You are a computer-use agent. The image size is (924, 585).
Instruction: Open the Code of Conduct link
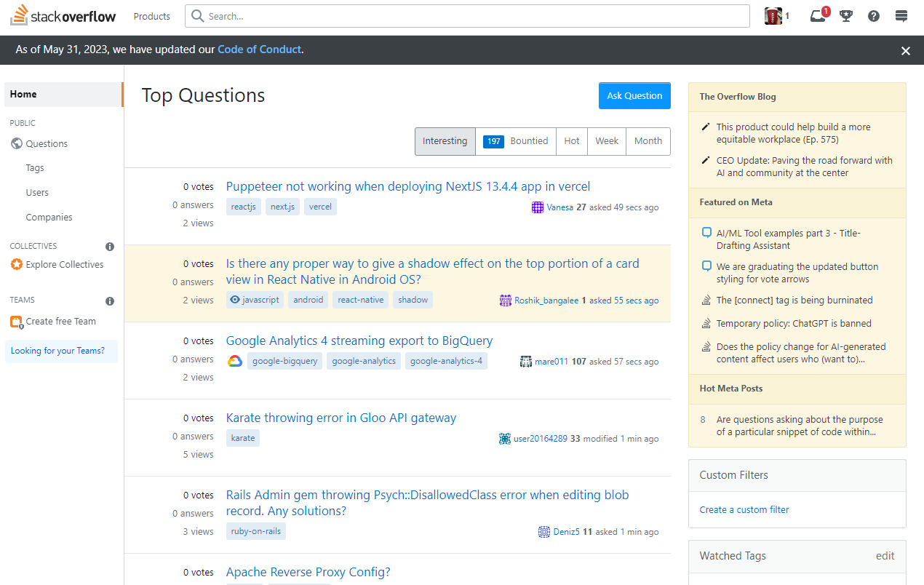click(x=260, y=49)
